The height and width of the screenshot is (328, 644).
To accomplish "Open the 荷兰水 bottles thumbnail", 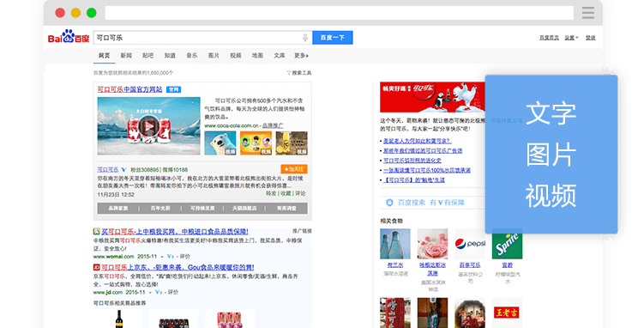I will coord(395,244).
